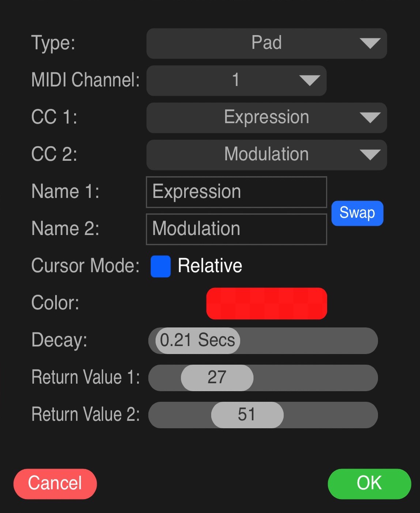The image size is (420, 513).
Task: Open the Type dropdown showing Pad
Action: point(266,43)
